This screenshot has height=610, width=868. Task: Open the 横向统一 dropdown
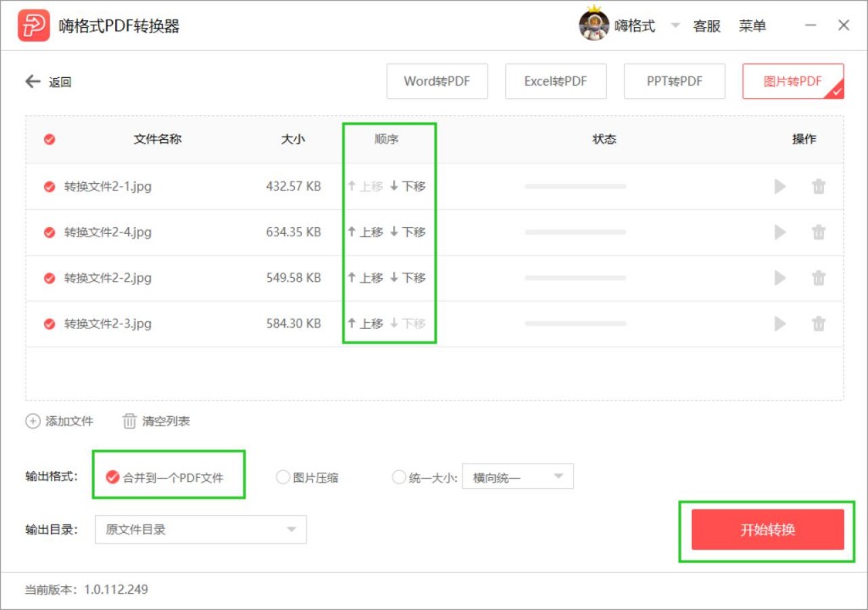518,477
